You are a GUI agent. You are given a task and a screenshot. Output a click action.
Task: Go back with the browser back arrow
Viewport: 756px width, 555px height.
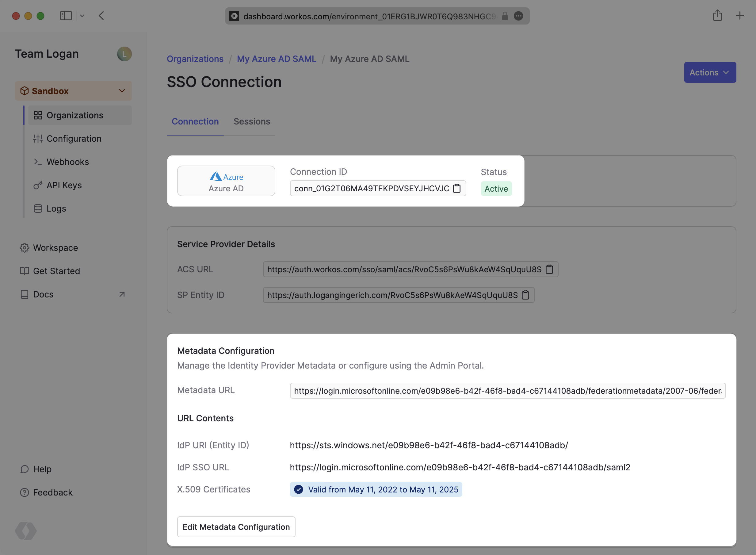101,16
